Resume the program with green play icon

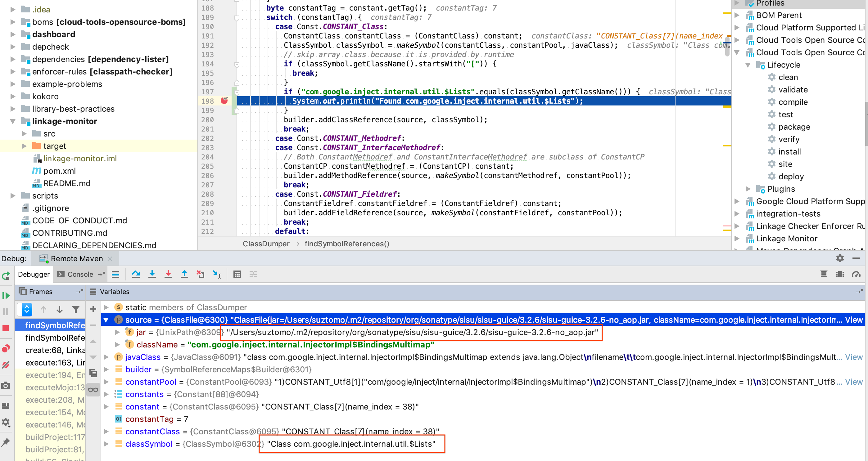[x=6, y=295]
